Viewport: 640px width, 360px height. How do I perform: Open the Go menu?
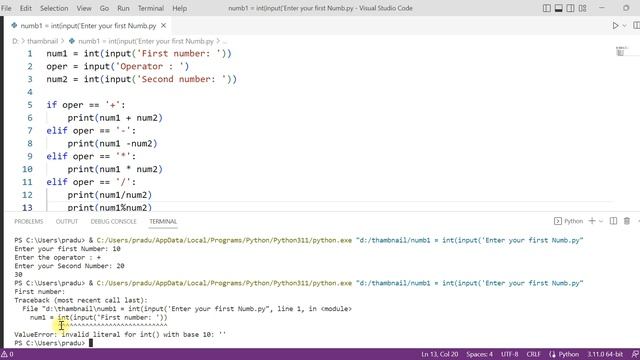(x=104, y=8)
